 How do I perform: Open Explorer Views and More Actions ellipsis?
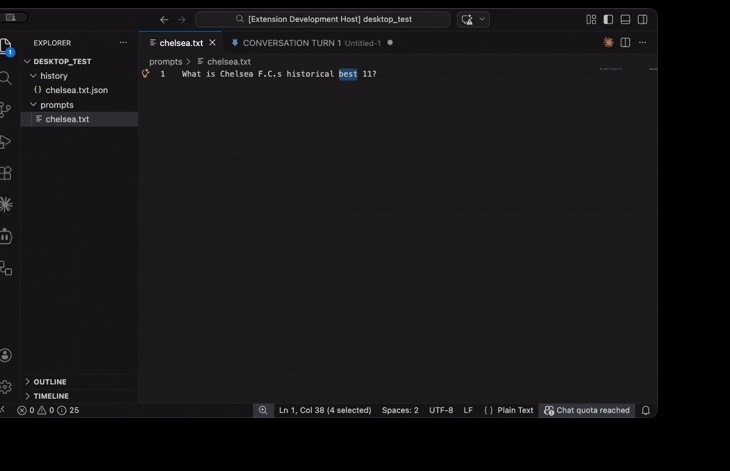click(123, 42)
